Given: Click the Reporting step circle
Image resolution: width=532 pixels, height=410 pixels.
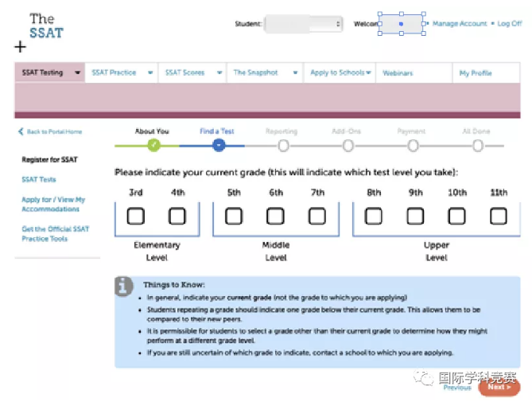Looking at the screenshot, I should click(x=283, y=145).
